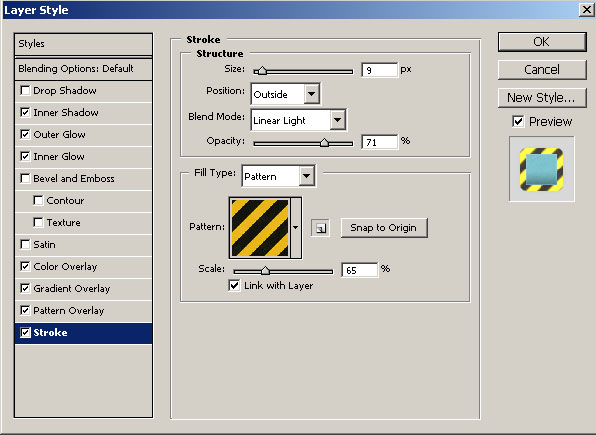Screen dimensions: 596x435
Task: Click the style preview thumbnail under Preview
Action: [542, 169]
